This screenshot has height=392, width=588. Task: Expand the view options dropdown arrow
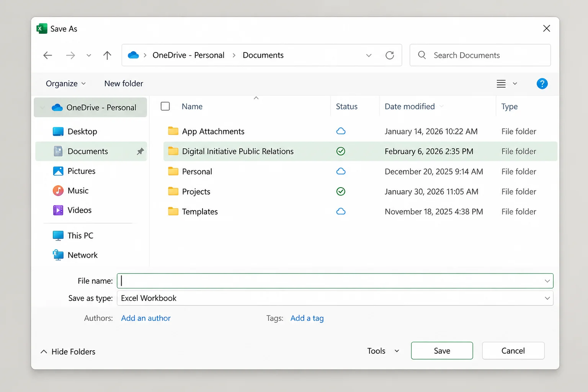[515, 84]
